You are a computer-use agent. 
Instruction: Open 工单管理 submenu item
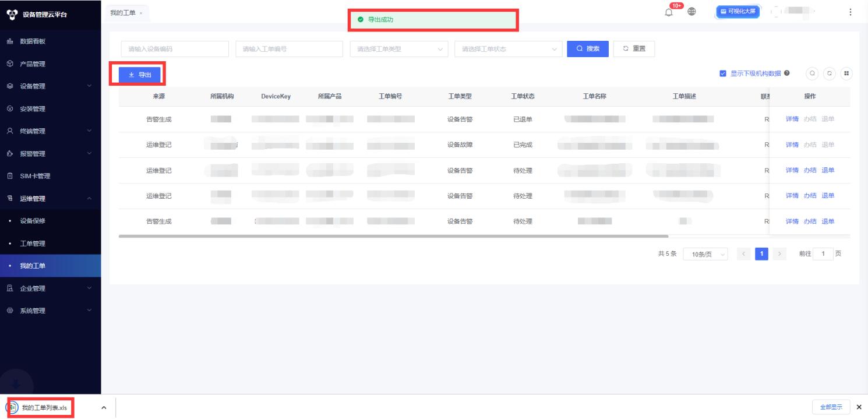[50, 243]
